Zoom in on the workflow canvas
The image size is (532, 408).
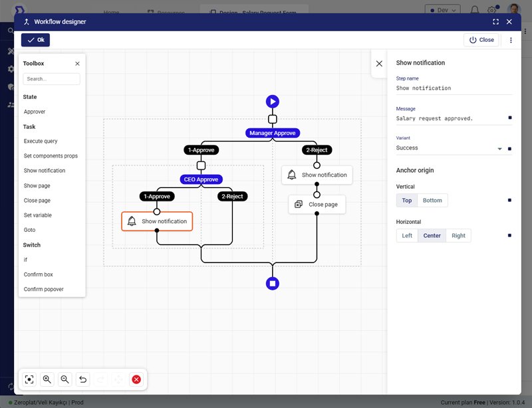pos(47,379)
